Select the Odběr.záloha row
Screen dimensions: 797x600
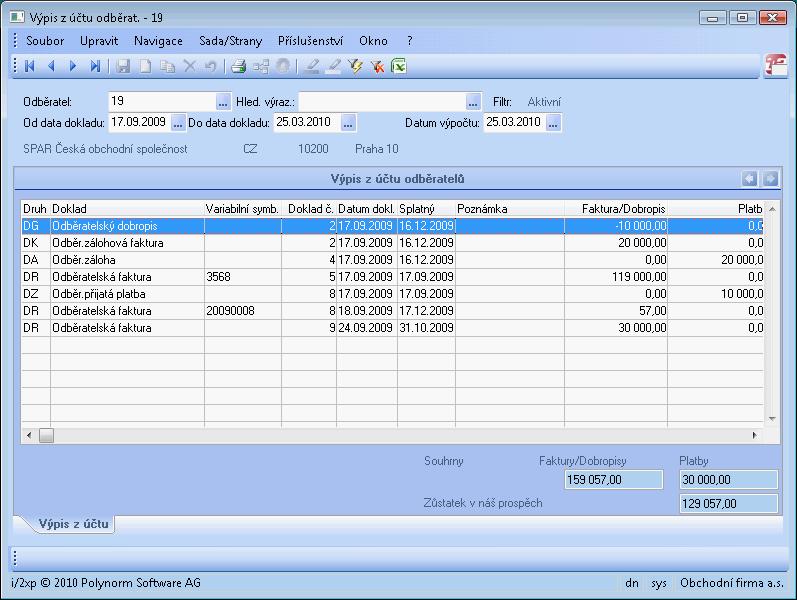point(392,260)
